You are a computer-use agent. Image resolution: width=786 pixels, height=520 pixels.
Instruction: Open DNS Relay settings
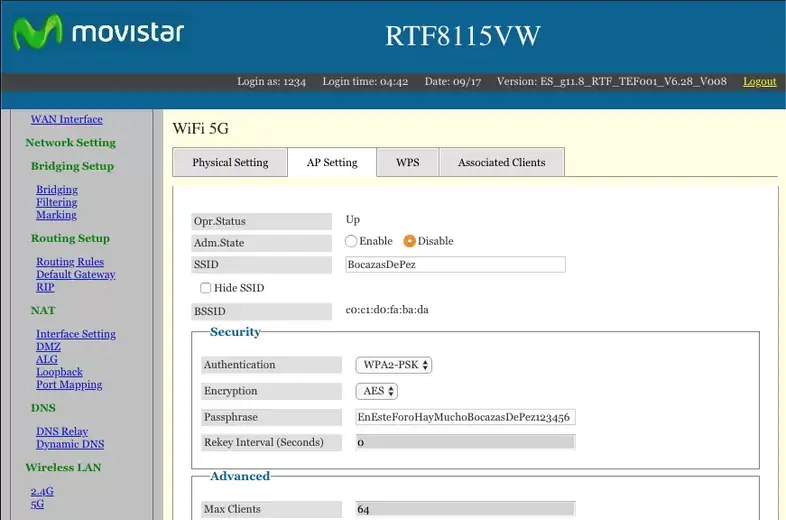[x=62, y=431]
